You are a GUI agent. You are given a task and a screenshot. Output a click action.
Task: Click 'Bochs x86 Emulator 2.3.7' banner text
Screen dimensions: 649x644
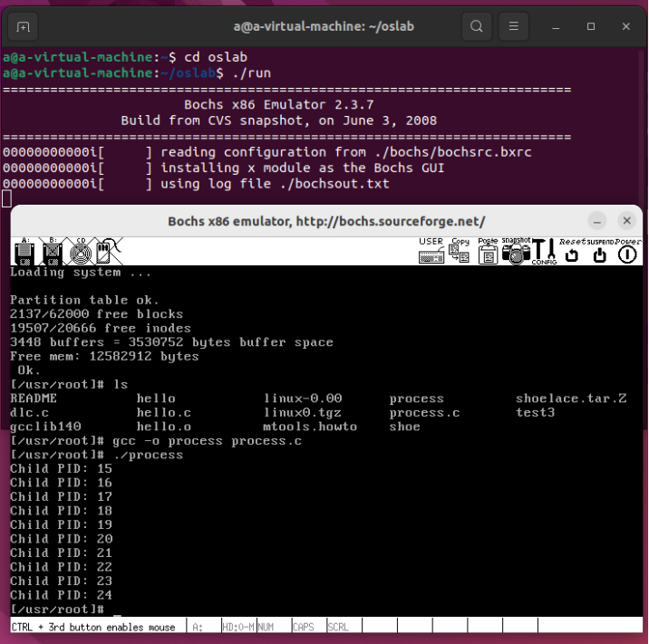coord(278,105)
